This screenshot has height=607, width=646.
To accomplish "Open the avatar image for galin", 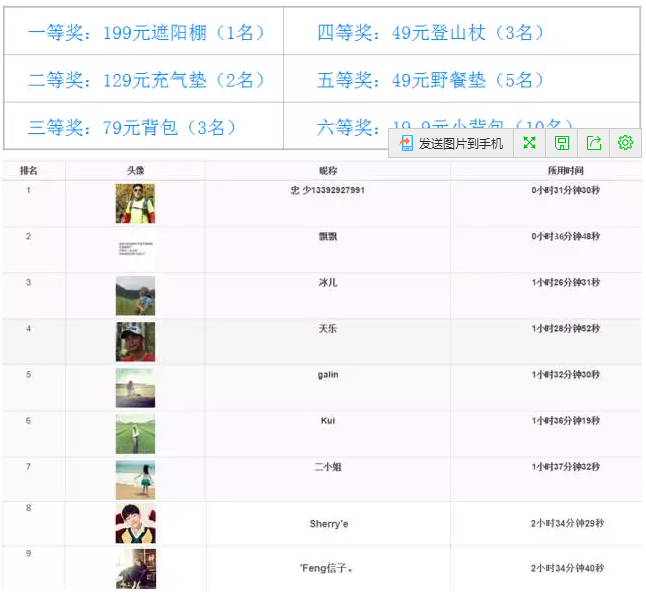I will pos(135,388).
